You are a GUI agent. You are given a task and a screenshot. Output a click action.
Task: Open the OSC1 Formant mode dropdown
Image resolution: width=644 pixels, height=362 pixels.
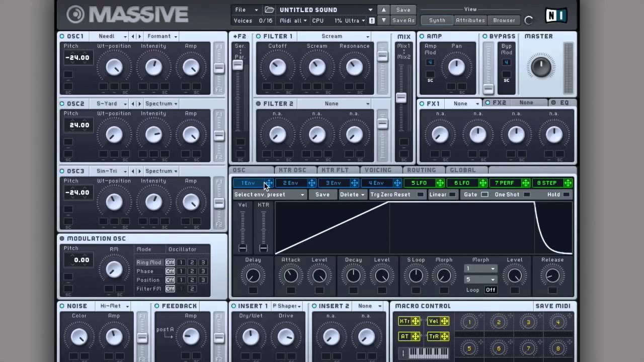(162, 36)
